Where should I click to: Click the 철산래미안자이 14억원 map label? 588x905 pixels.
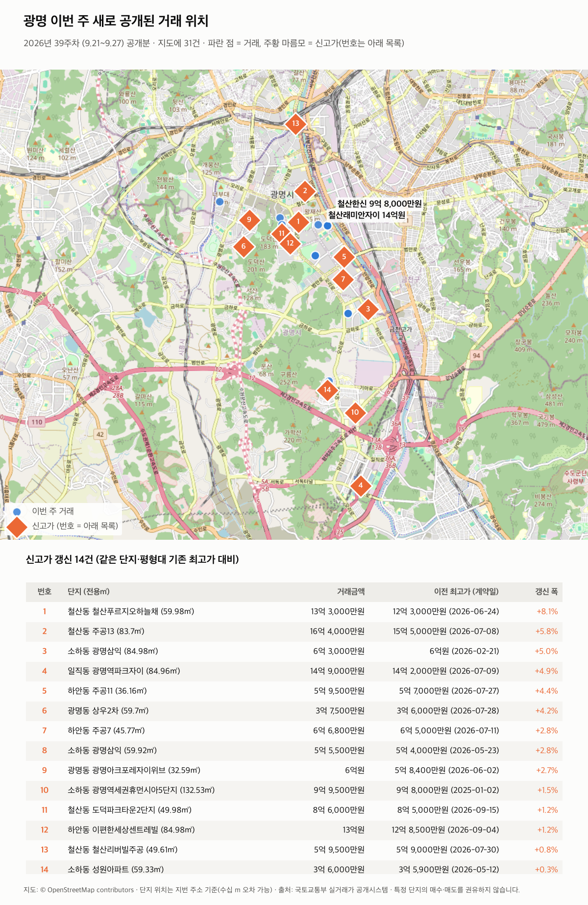pyautogui.click(x=367, y=215)
